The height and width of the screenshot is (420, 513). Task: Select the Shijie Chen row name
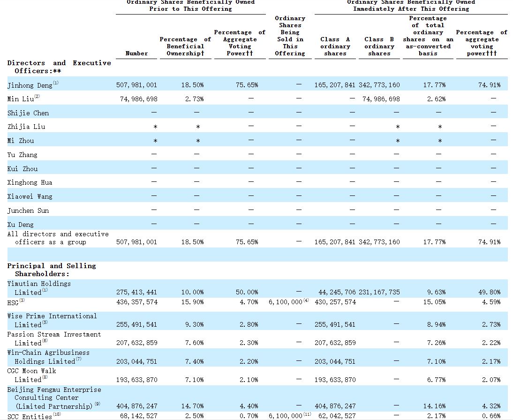pyautogui.click(x=28, y=113)
